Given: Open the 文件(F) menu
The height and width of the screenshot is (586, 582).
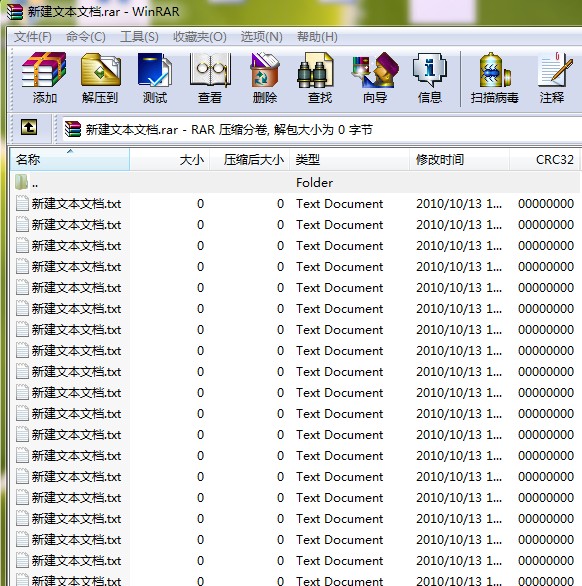Looking at the screenshot, I should [33, 37].
